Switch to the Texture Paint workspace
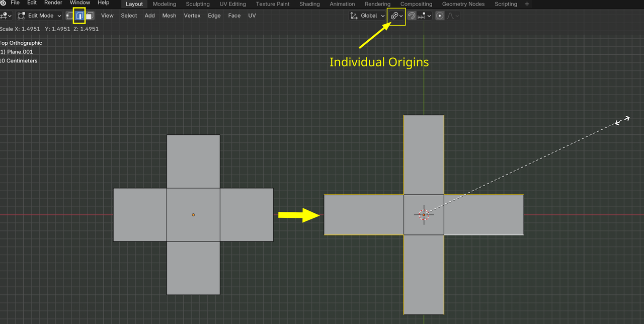Viewport: 644px width, 324px height. [273, 4]
